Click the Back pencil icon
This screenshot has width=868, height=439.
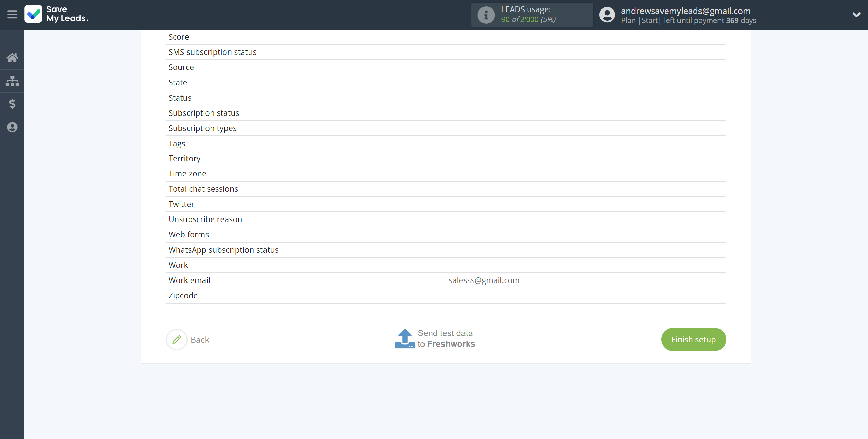point(177,339)
